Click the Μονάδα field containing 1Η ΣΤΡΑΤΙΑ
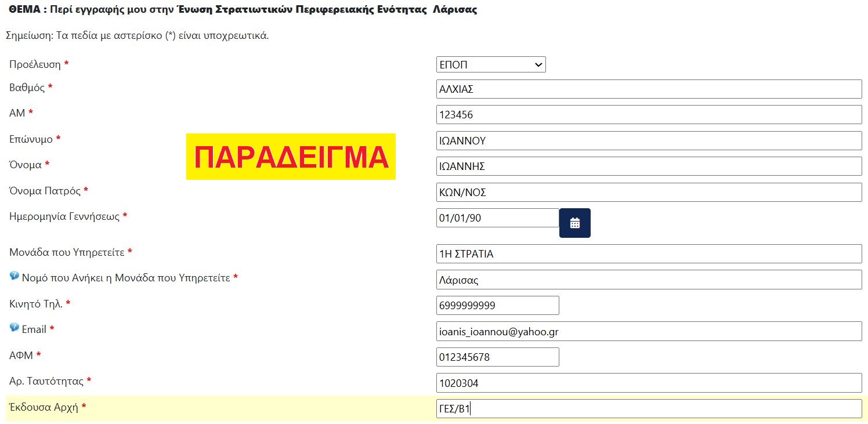 [649, 254]
